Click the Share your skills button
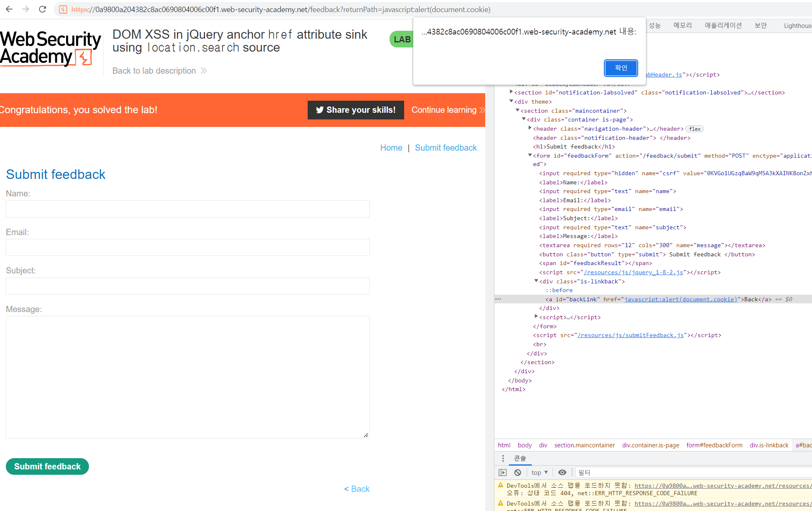This screenshot has height=511, width=812. (355, 110)
